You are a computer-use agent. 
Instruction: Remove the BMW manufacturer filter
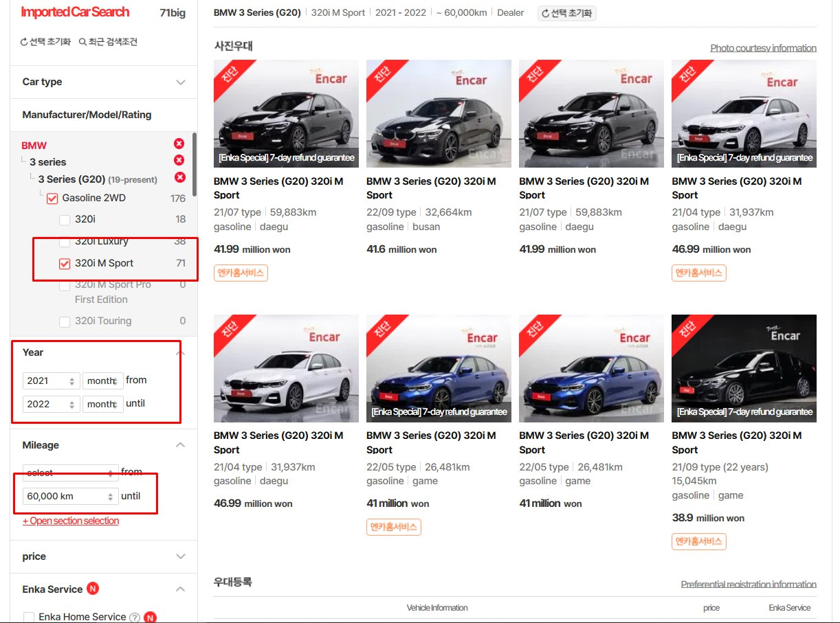[179, 144]
